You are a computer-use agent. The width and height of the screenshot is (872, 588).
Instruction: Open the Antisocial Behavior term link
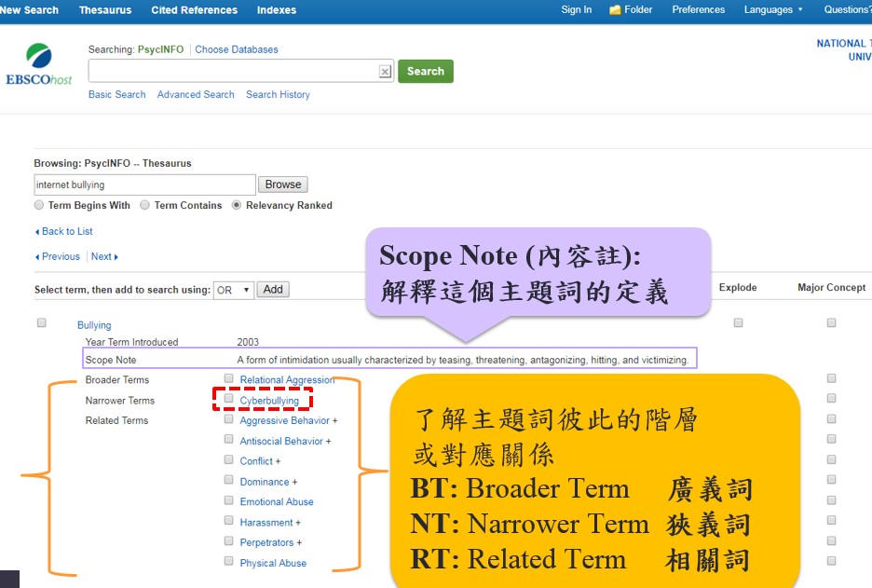tap(281, 441)
